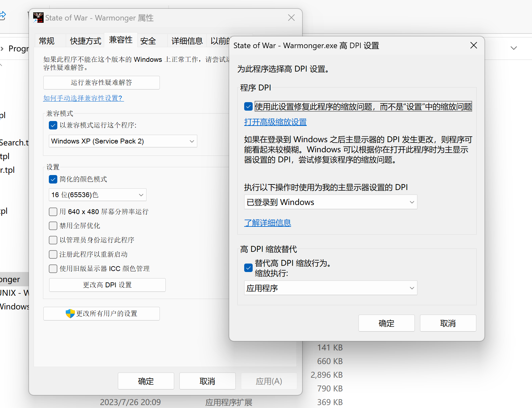
Task: Click 应用(A) in the properties window
Action: coord(269,381)
